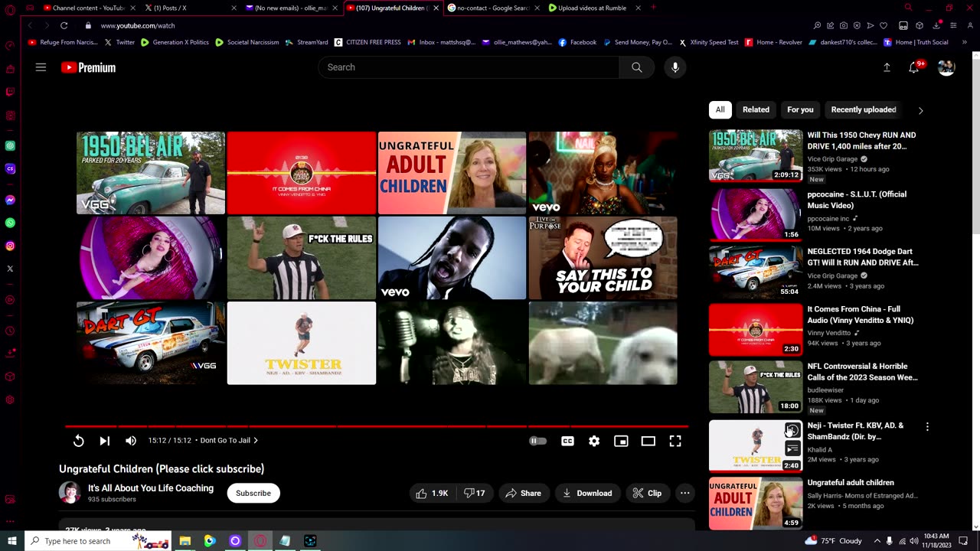Screen dimensions: 980x551
Task: Enter full screen mode
Action: pyautogui.click(x=675, y=441)
